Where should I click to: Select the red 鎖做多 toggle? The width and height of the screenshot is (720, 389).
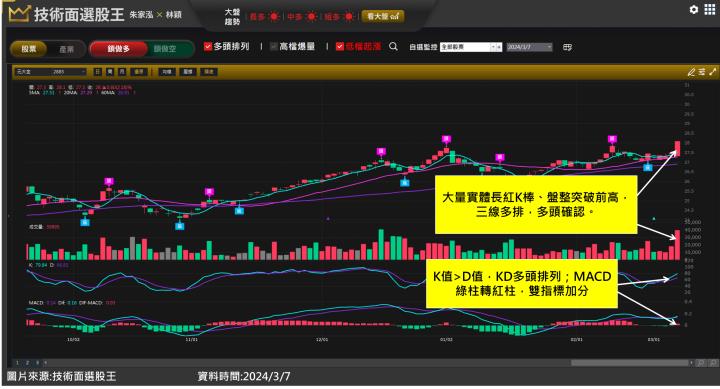[118, 49]
